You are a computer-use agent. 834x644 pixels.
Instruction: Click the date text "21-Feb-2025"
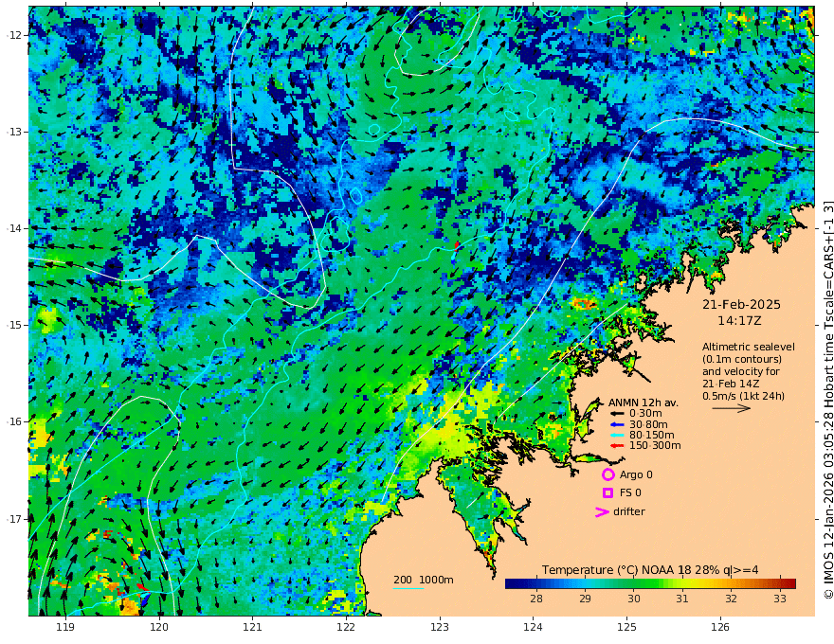tap(741, 304)
